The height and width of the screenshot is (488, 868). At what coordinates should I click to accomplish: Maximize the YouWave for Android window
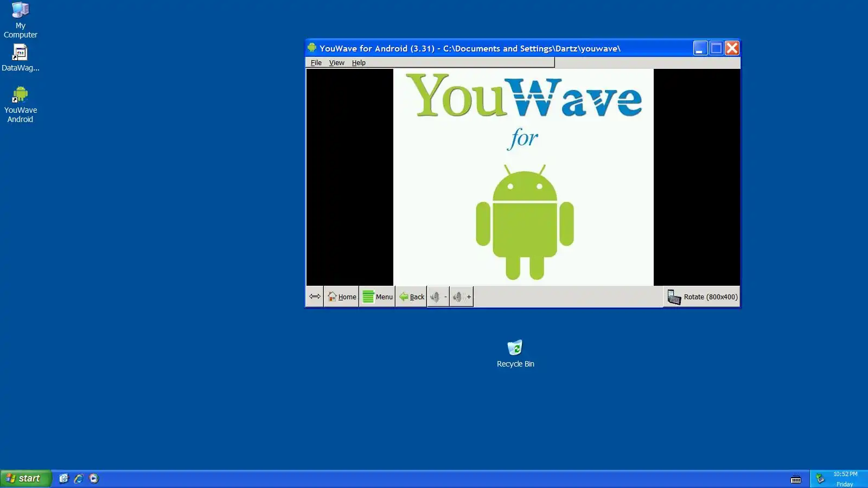(x=716, y=48)
